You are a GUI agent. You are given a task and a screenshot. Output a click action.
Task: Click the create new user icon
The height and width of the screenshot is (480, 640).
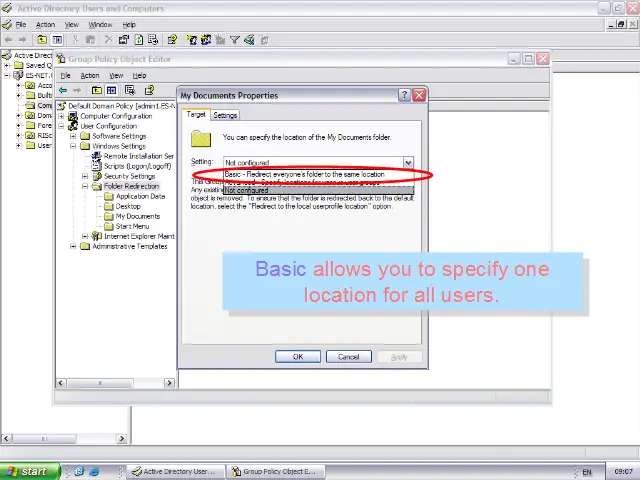click(191, 40)
